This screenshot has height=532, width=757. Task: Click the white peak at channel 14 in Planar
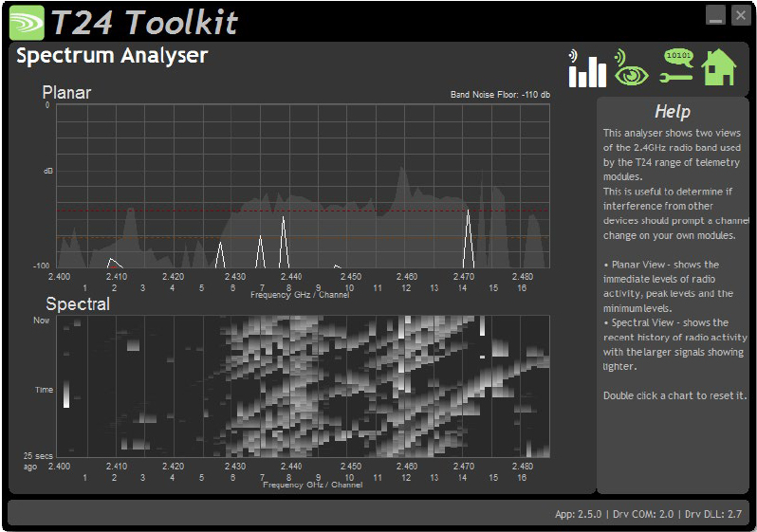(468, 239)
